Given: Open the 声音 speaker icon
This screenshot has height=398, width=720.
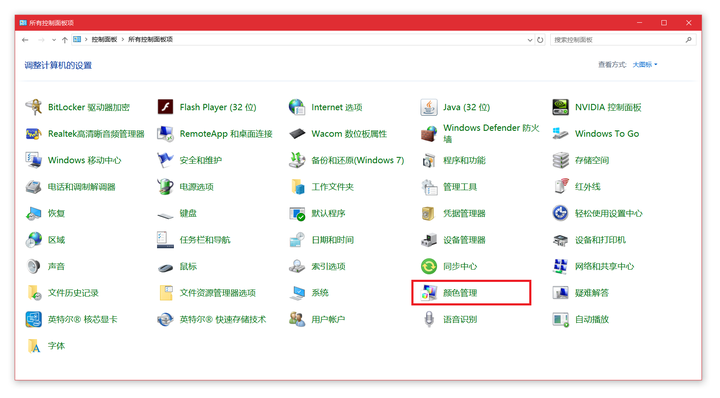Looking at the screenshot, I should pyautogui.click(x=34, y=266).
